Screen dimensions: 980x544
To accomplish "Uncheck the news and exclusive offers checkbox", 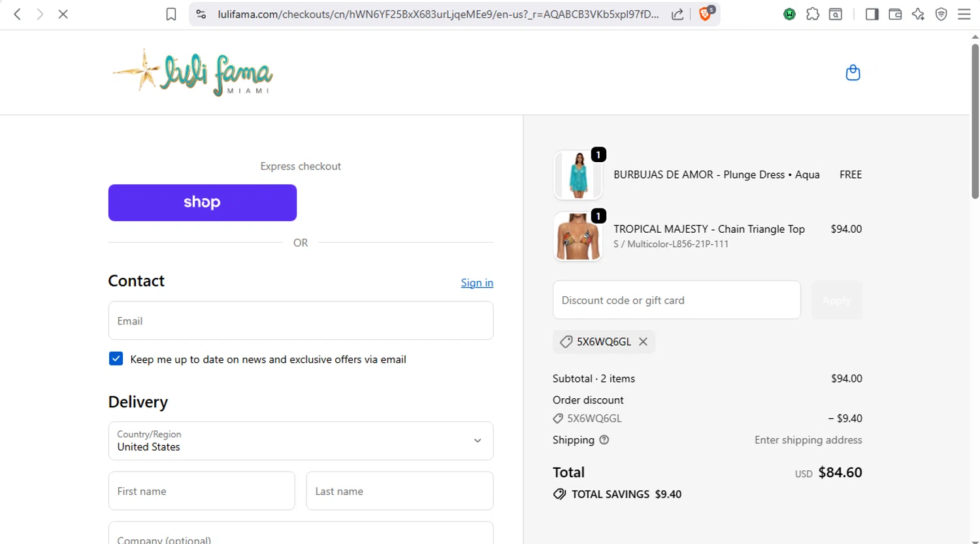I will (x=116, y=358).
